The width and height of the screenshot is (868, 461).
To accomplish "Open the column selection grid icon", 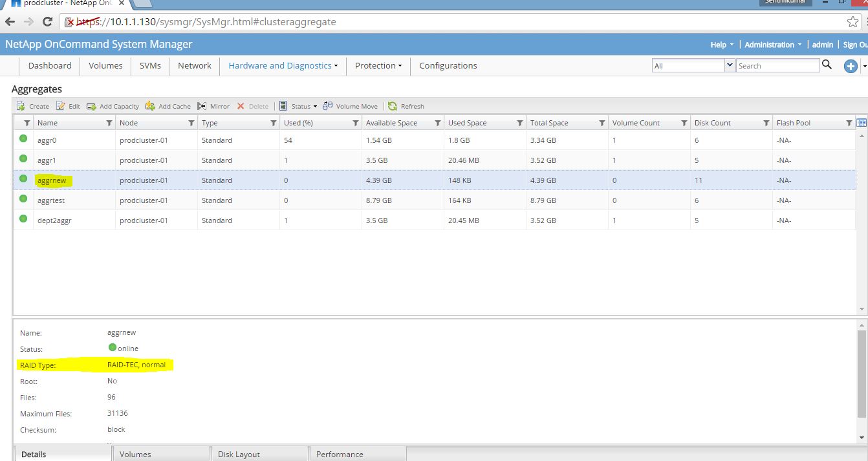I will (861, 122).
